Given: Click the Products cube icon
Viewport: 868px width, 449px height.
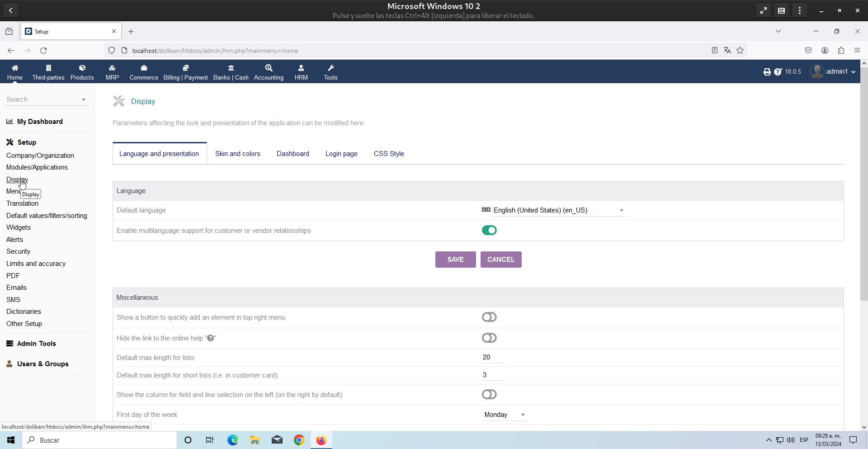Looking at the screenshot, I should (x=82, y=68).
